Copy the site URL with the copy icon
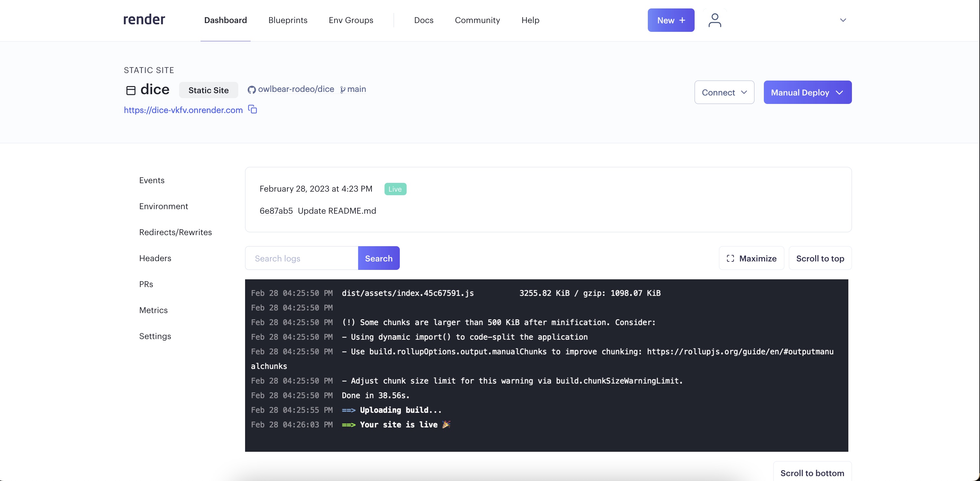 (253, 109)
